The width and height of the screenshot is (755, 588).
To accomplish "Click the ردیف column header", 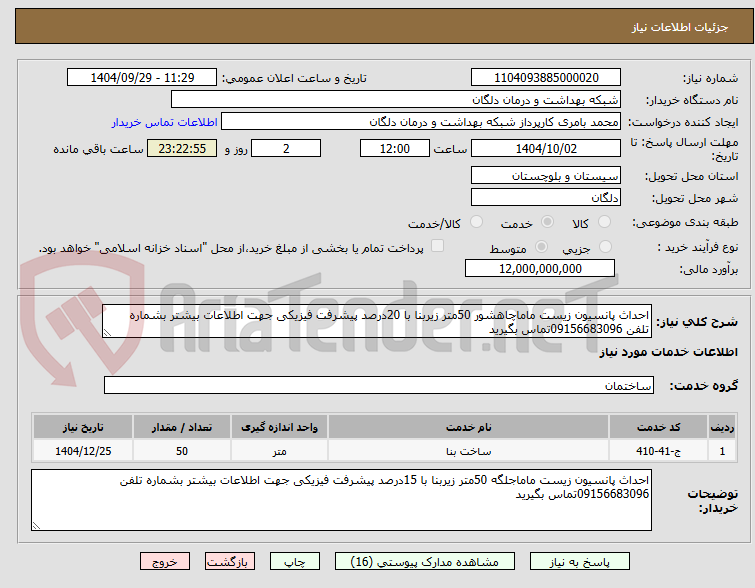I will 722,427.
